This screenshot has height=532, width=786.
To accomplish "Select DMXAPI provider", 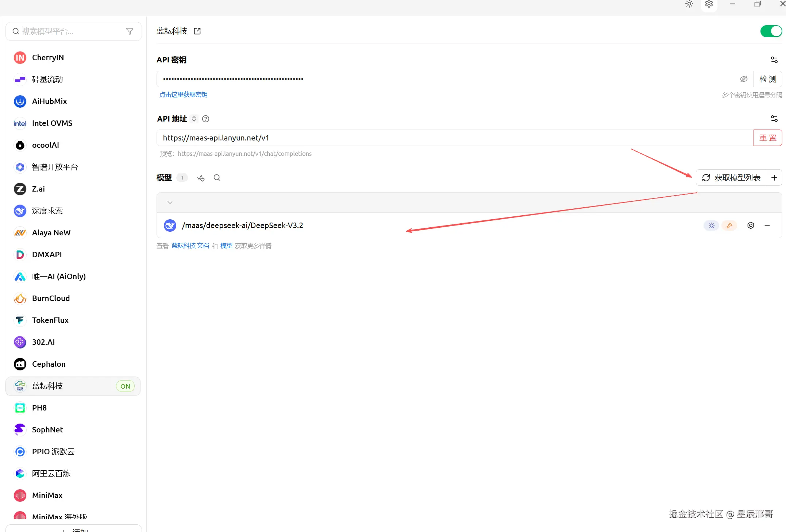I will point(73,255).
